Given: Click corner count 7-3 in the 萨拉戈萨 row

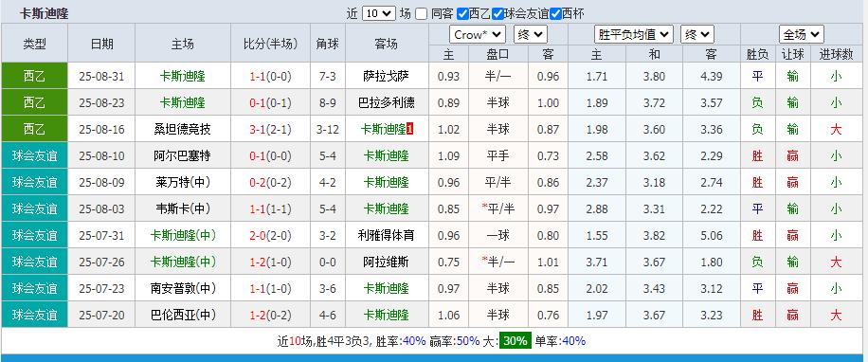Looking at the screenshot, I should click(327, 76).
